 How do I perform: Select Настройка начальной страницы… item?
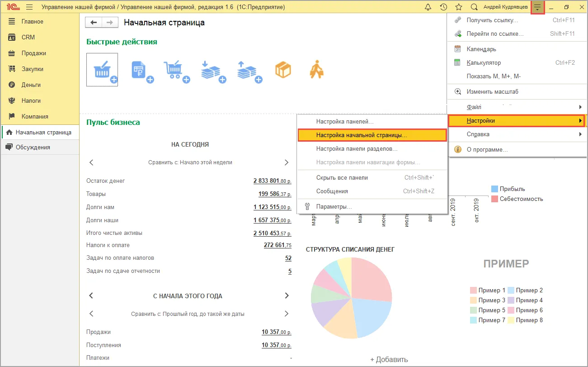372,135
